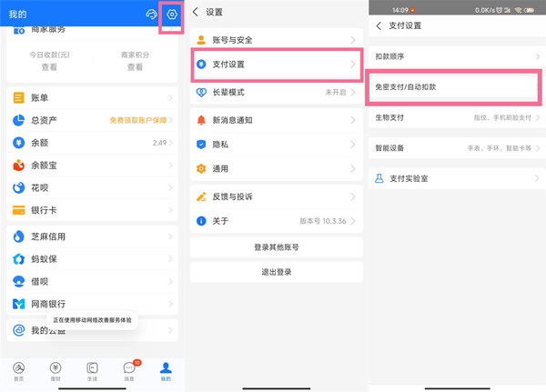Switch to 理财 bottom tab

coord(56,371)
